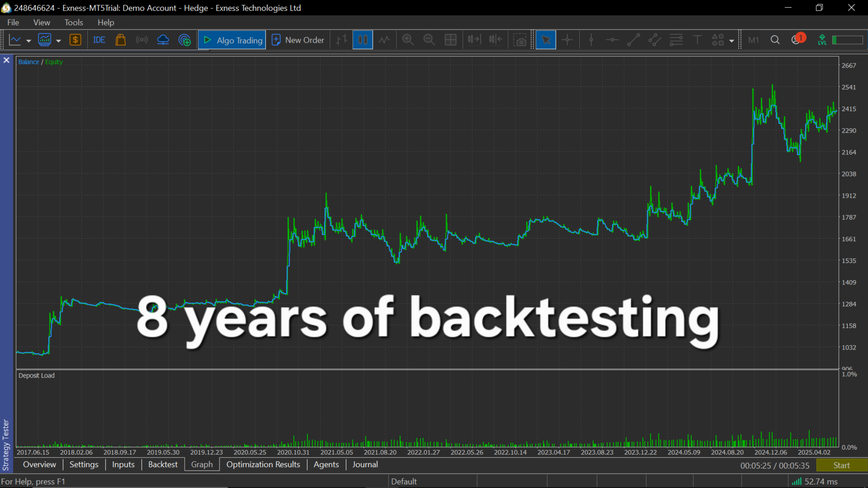This screenshot has width=868, height=488.
Task: Click the Signals broadcast icon
Action: pyautogui.click(x=142, y=40)
